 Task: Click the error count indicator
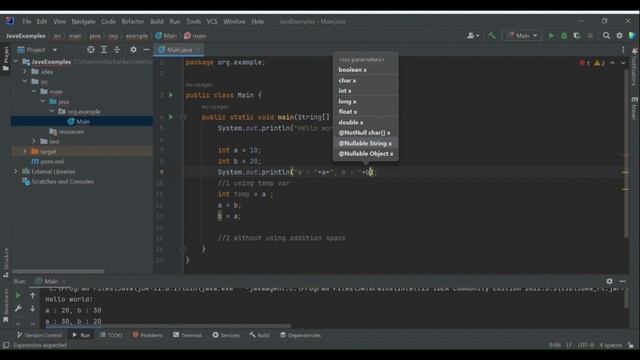point(584,63)
